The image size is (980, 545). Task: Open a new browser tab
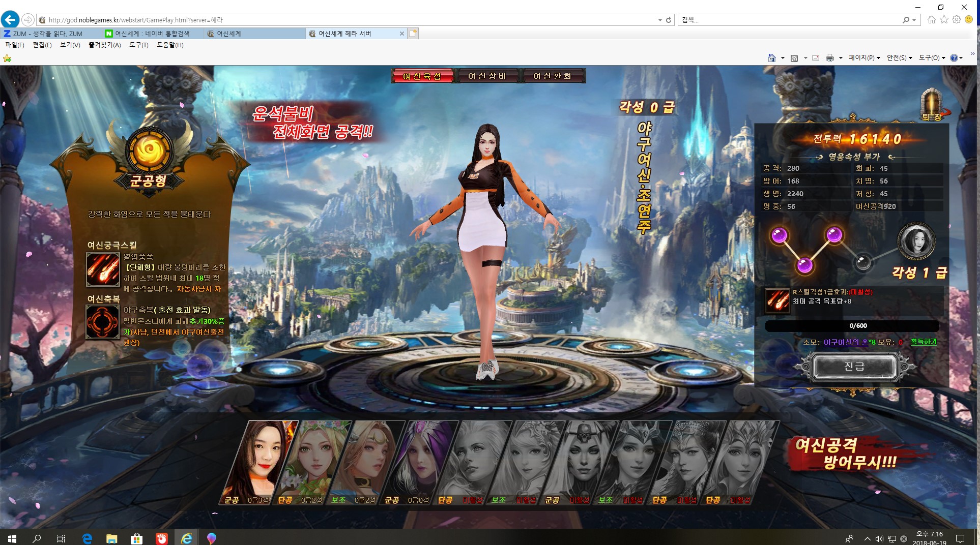pos(413,34)
